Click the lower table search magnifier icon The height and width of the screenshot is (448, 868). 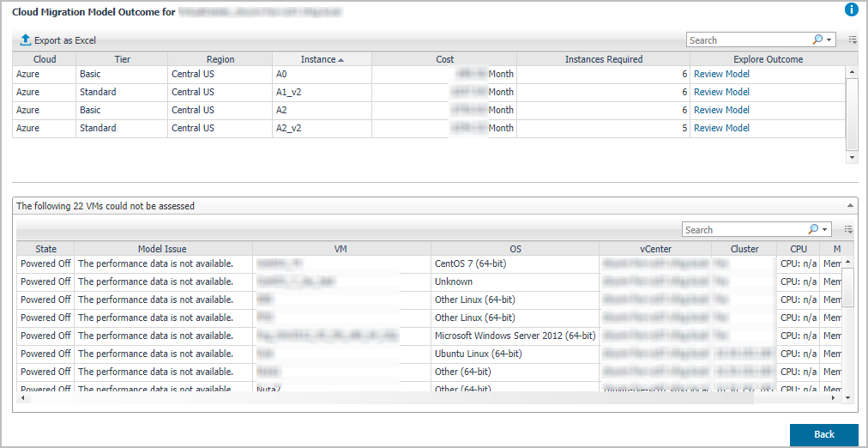(x=812, y=229)
